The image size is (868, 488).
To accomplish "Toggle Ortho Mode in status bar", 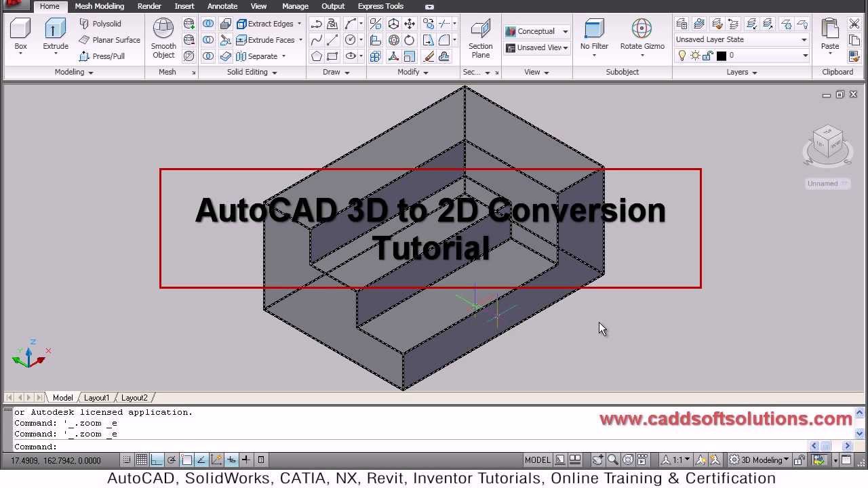I will pos(157,460).
